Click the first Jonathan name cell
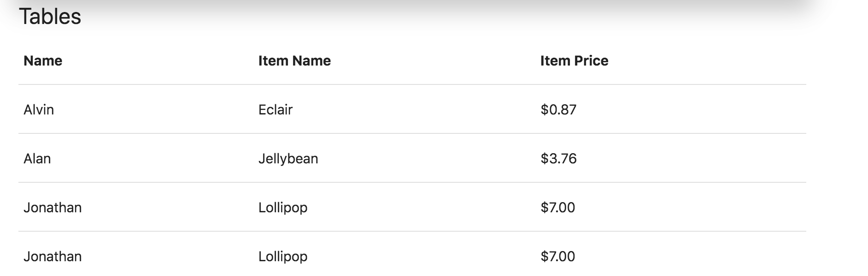The height and width of the screenshot is (276, 868). pos(53,208)
